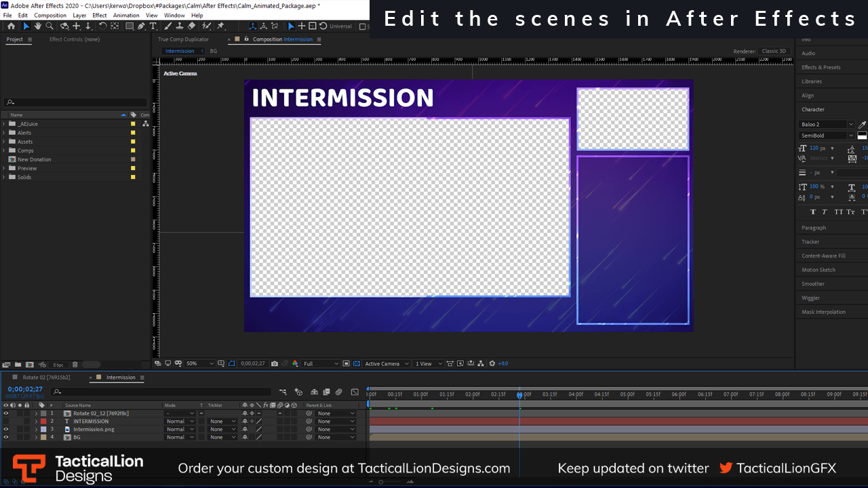Image resolution: width=868 pixels, height=488 pixels.
Task: Select the Clone Stamp tool
Action: tap(180, 26)
